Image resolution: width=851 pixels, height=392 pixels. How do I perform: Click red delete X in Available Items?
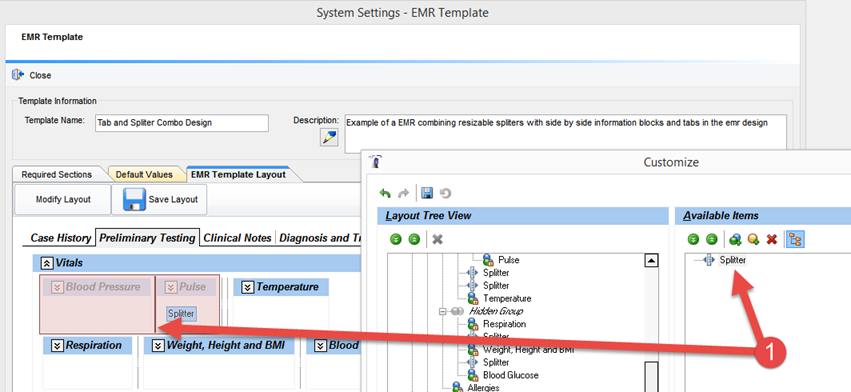(x=772, y=239)
